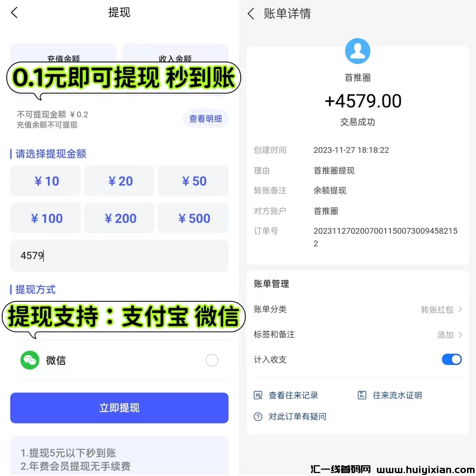Select the ¥200 amount option
The width and height of the screenshot is (476, 476).
tap(120, 218)
